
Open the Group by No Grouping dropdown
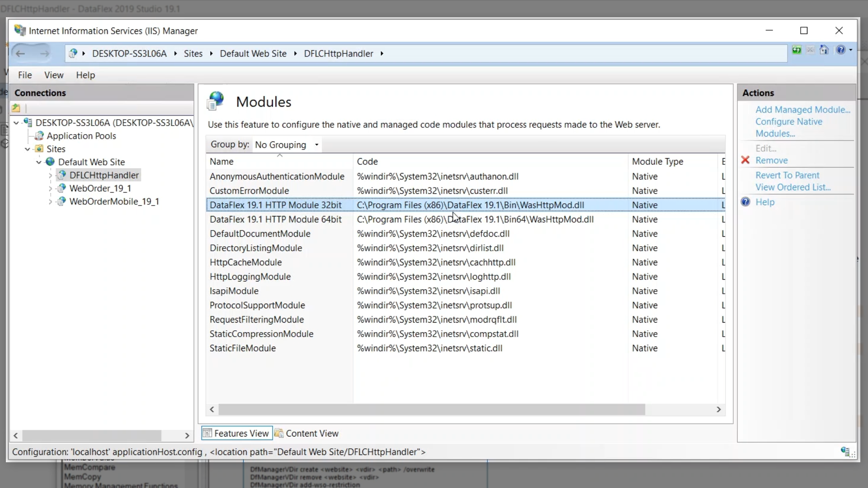287,145
